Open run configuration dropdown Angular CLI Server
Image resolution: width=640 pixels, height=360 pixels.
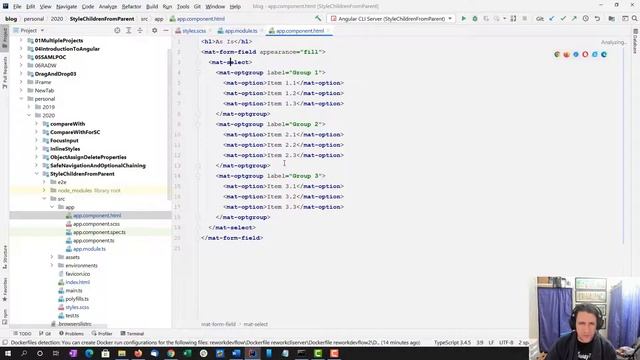391,19
